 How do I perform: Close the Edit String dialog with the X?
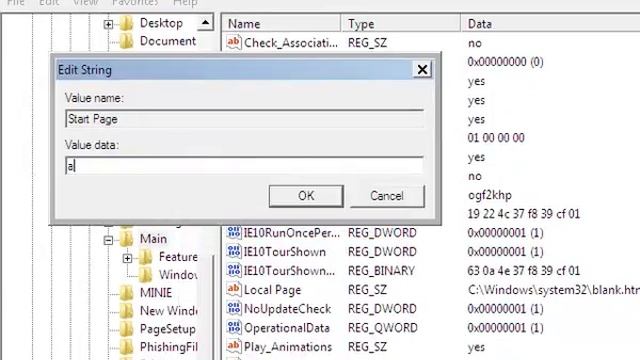422,69
